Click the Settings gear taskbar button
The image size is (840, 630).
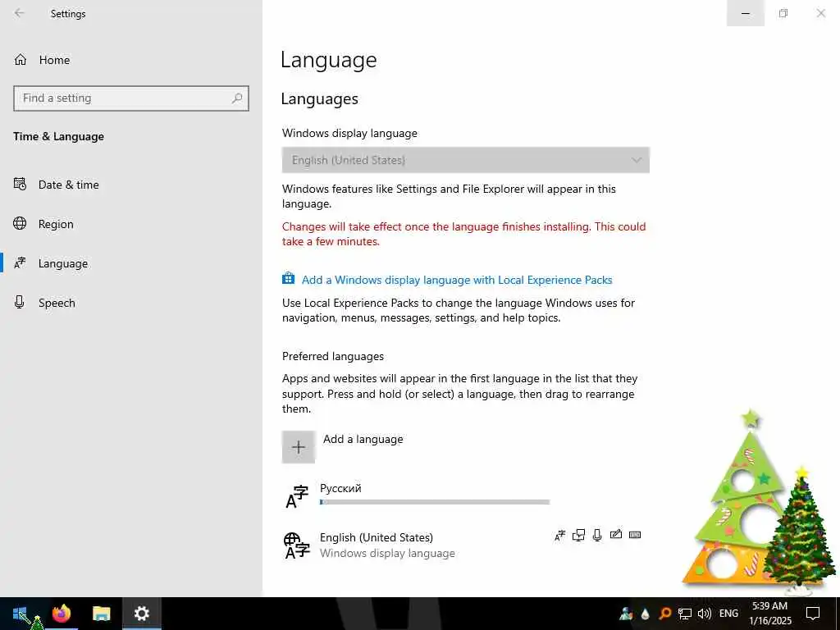141,614
